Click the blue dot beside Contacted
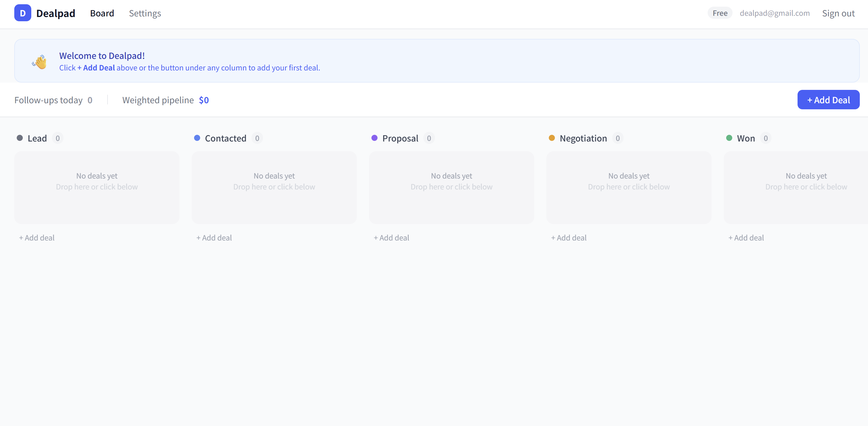Screen dimensions: 868x426 [197, 138]
